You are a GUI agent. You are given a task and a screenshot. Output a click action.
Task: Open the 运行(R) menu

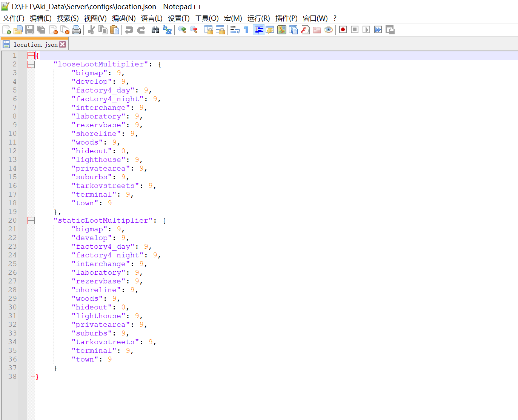coord(259,18)
